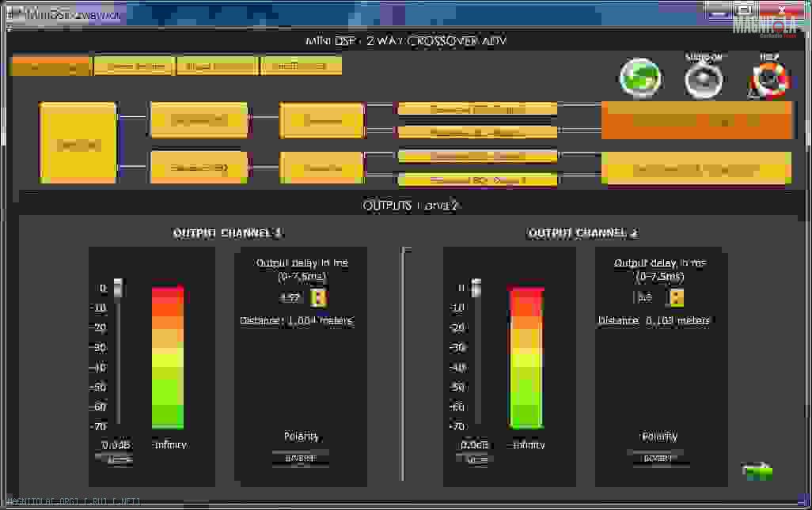Open the large input block on the left
The image size is (812, 510).
tap(78, 143)
